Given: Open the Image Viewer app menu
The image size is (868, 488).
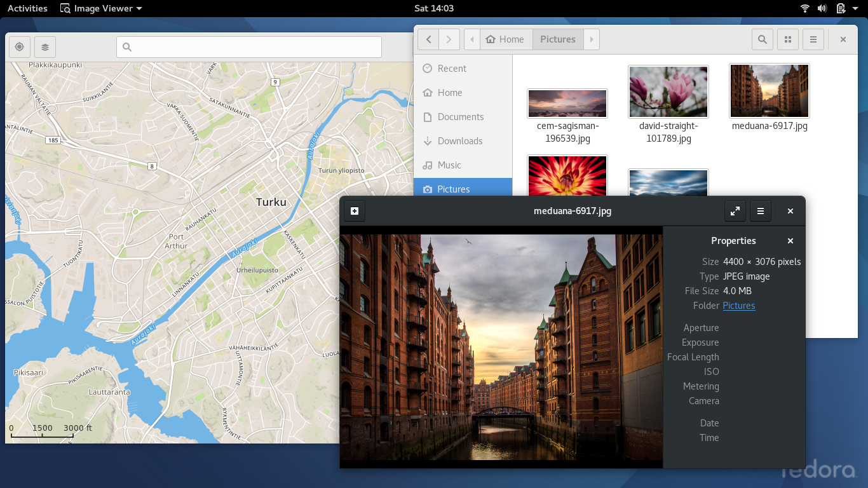Looking at the screenshot, I should (102, 8).
